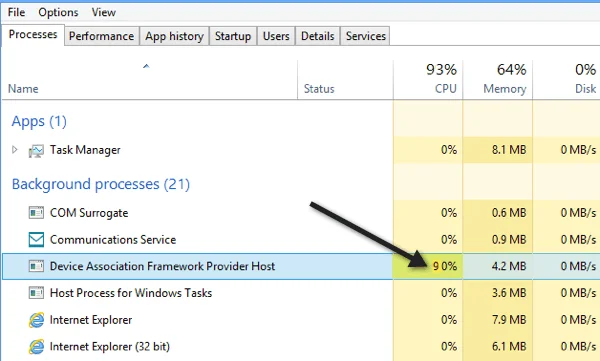Open the Services tab
The width and height of the screenshot is (600, 361).
365,36
